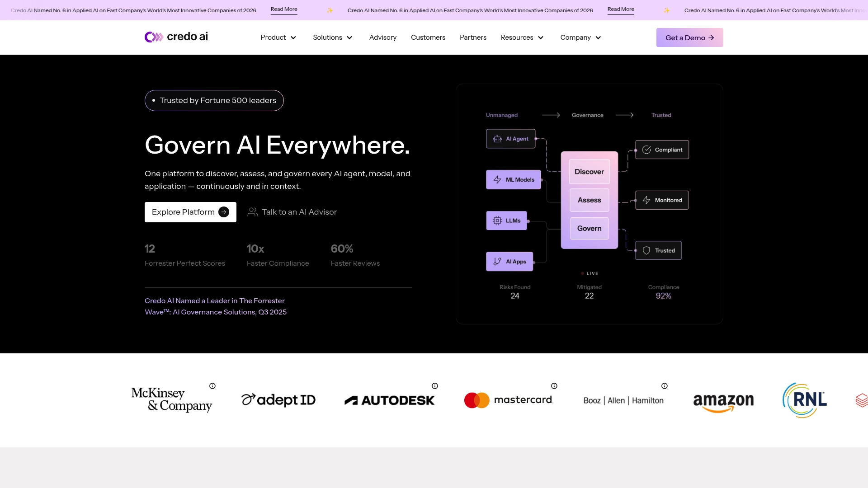Screen dimensions: 868x488
Task: Click the Unmanaged stage label
Action: tap(502, 115)
